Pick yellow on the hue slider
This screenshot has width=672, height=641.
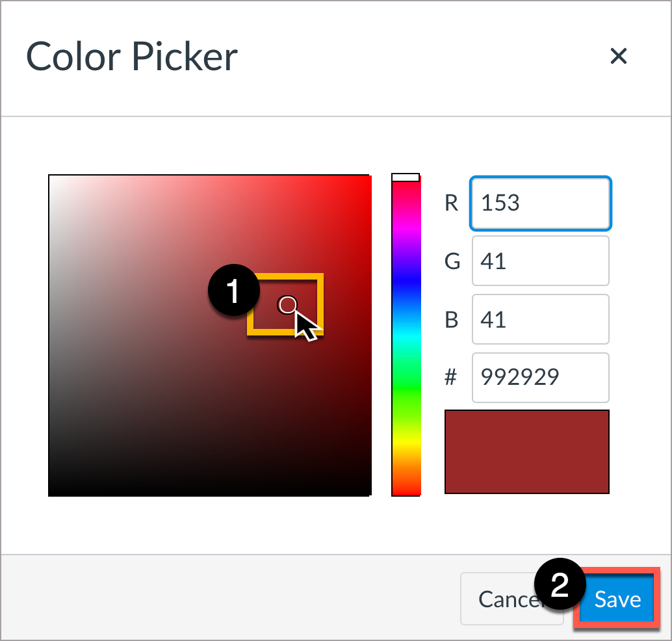(x=406, y=445)
